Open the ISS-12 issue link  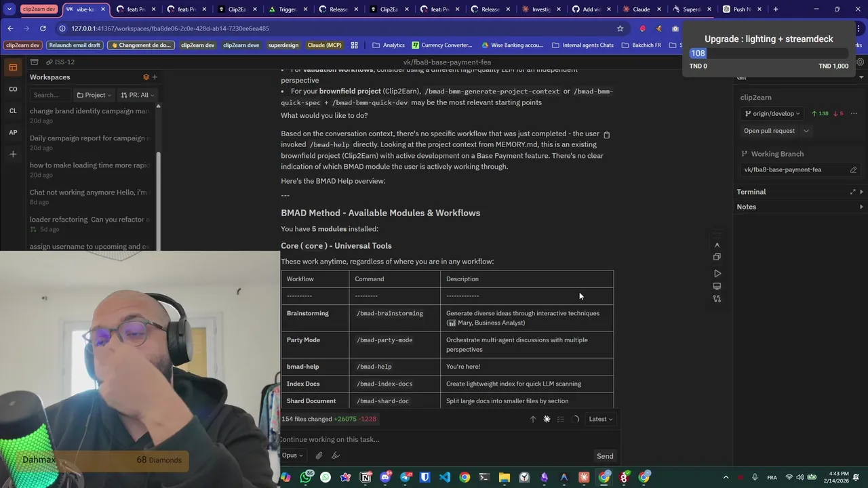(60, 62)
